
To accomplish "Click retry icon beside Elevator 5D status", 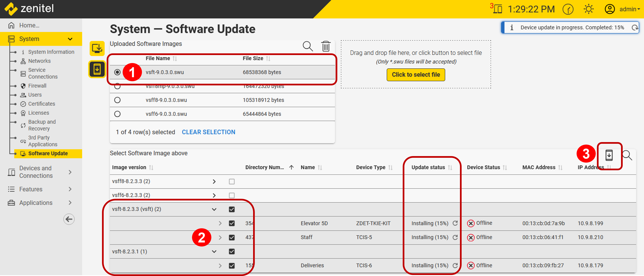I will pyautogui.click(x=455, y=223).
